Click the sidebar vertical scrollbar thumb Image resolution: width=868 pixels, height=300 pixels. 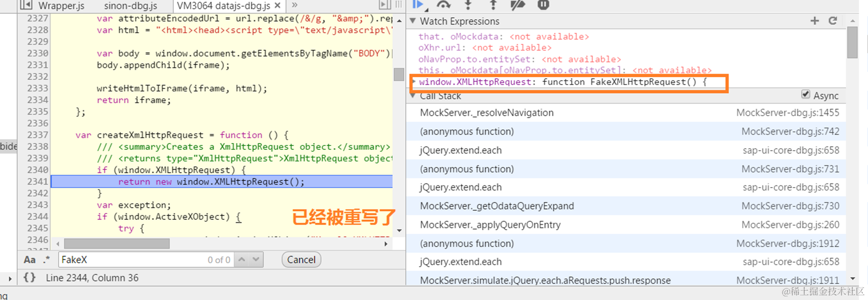(852, 42)
